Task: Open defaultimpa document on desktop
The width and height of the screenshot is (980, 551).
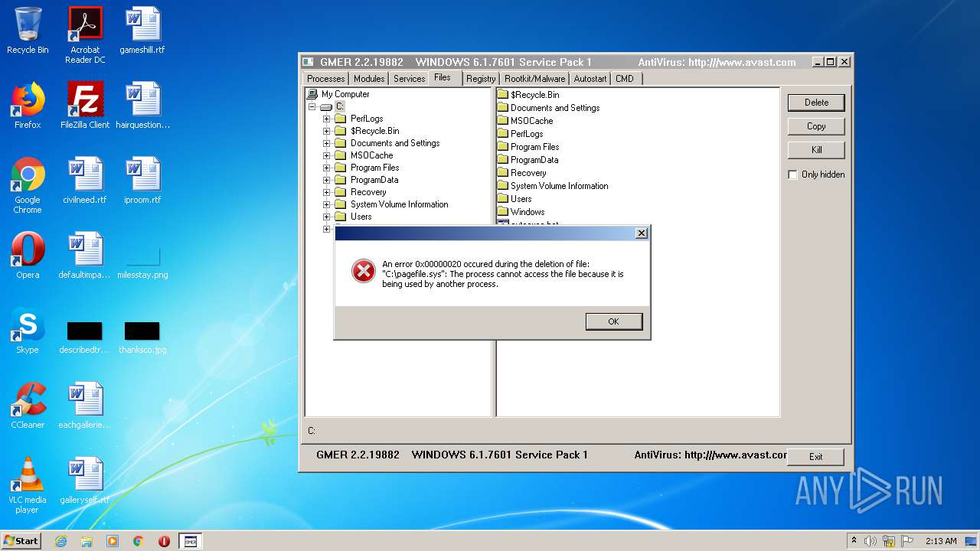Action: [x=85, y=256]
